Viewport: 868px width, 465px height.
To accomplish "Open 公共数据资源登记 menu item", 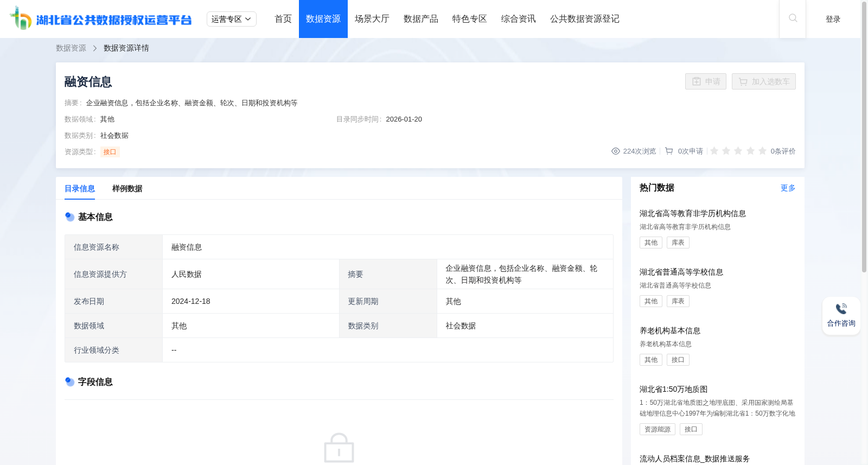I will point(585,19).
